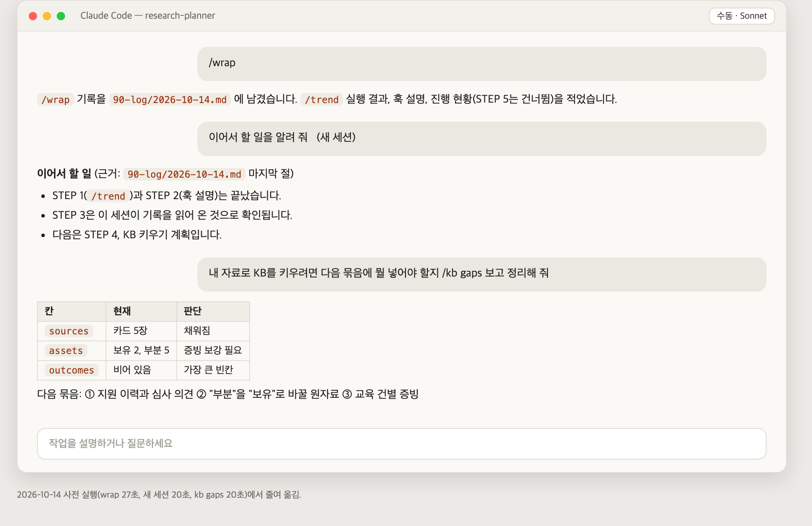The image size is (812, 526).
Task: Click the text "STEP 2(훅 설명)는 끝났습니다."
Action: [213, 195]
